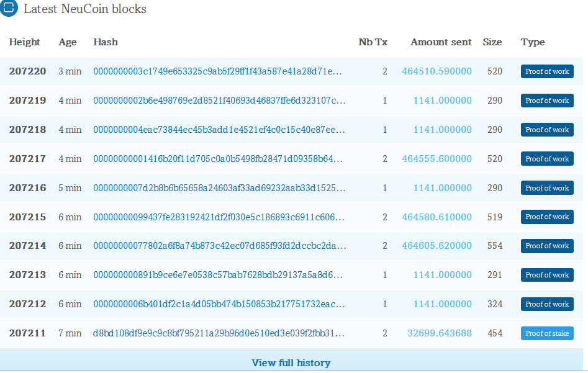Image resolution: width=588 pixels, height=373 pixels.
Task: Click amount sent 464605.620000
Action: click(x=437, y=246)
